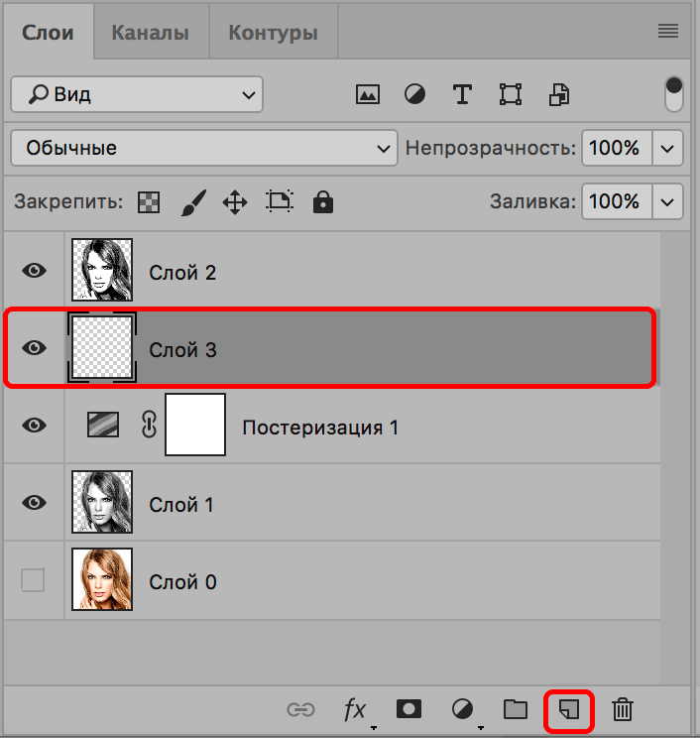The image size is (700, 738).
Task: Open the Вид filter type dropdown
Action: coord(136,94)
